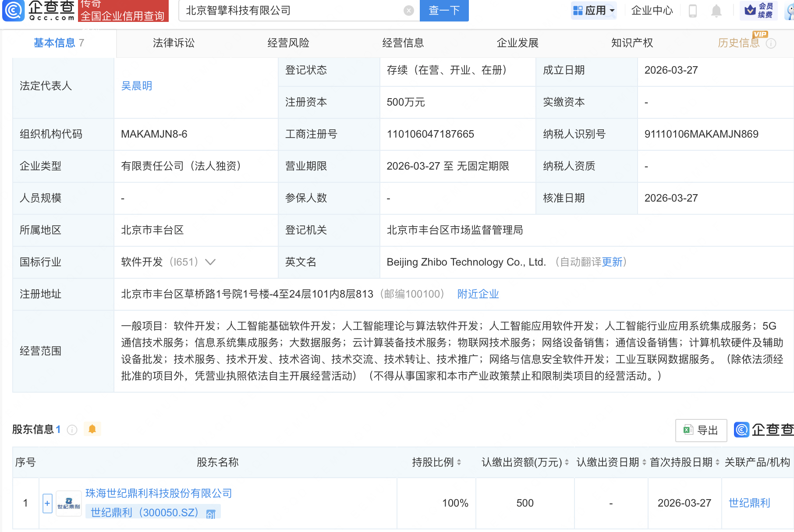Click the 企查查 QCC.com logo
This screenshot has height=532, width=794.
click(37, 11)
